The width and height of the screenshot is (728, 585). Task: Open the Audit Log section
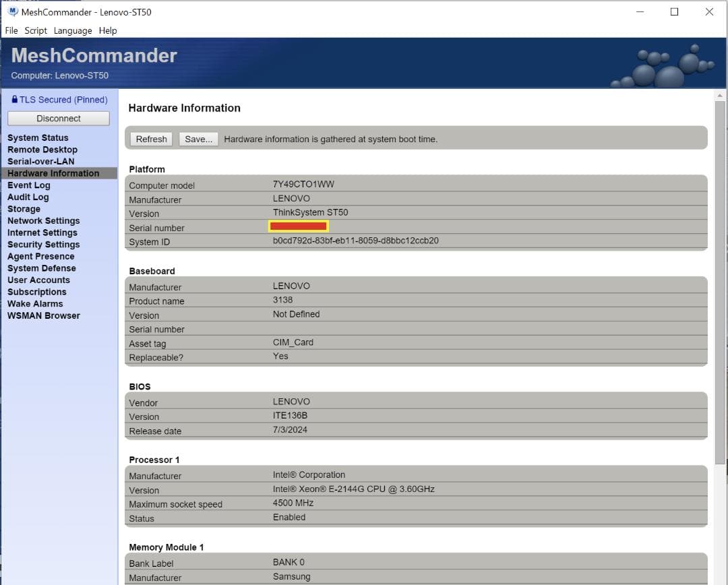tap(28, 197)
